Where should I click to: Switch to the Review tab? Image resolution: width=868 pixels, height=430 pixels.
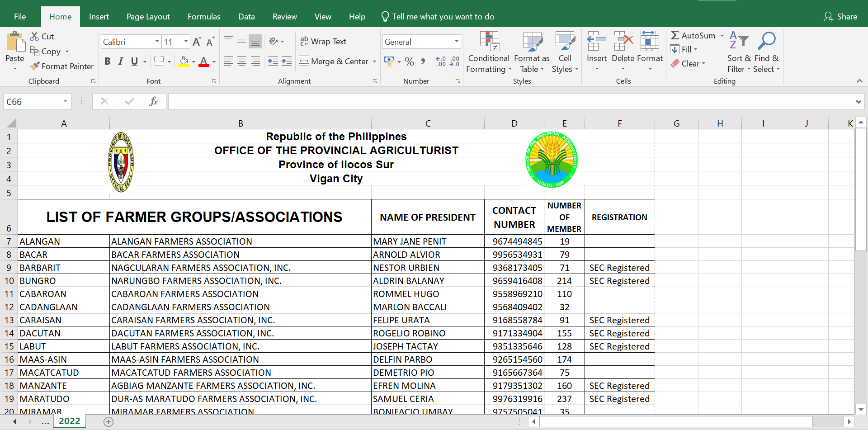(x=285, y=17)
